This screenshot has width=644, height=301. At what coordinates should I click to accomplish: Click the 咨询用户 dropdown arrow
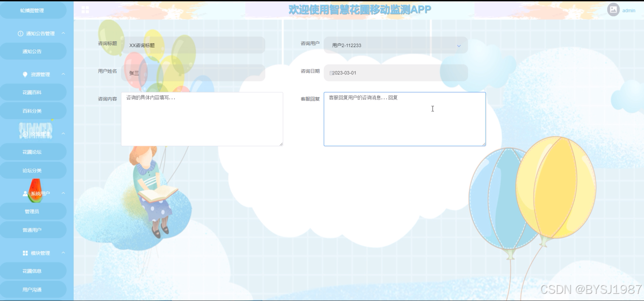click(459, 46)
